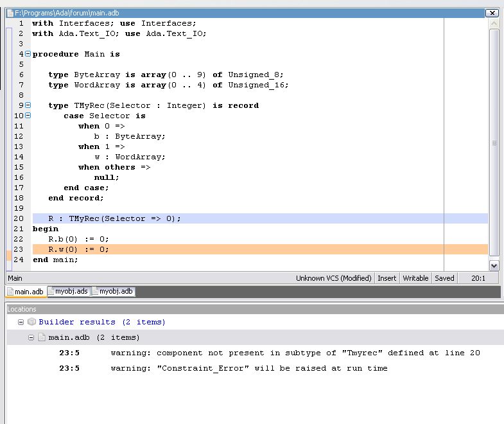
Task: Collapse the TMyRec record fold on line 9
Action: click(x=28, y=105)
